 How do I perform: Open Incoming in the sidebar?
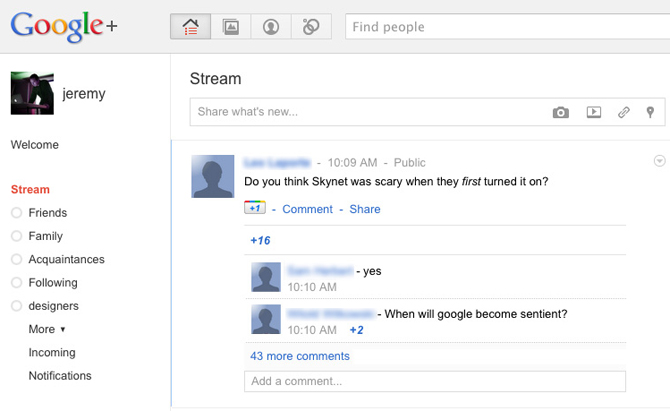click(x=52, y=352)
